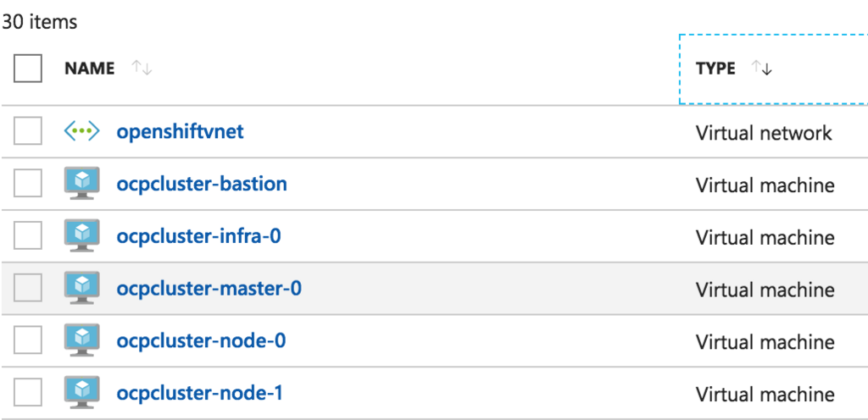Click the TYPE column header
Image resolution: width=868 pixels, height=420 pixels.
(x=773, y=69)
